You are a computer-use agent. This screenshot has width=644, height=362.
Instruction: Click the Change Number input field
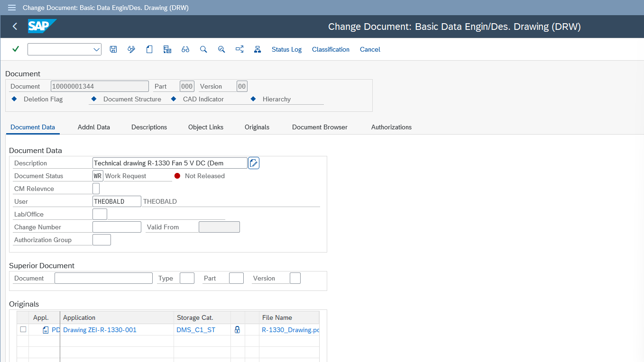tap(117, 227)
